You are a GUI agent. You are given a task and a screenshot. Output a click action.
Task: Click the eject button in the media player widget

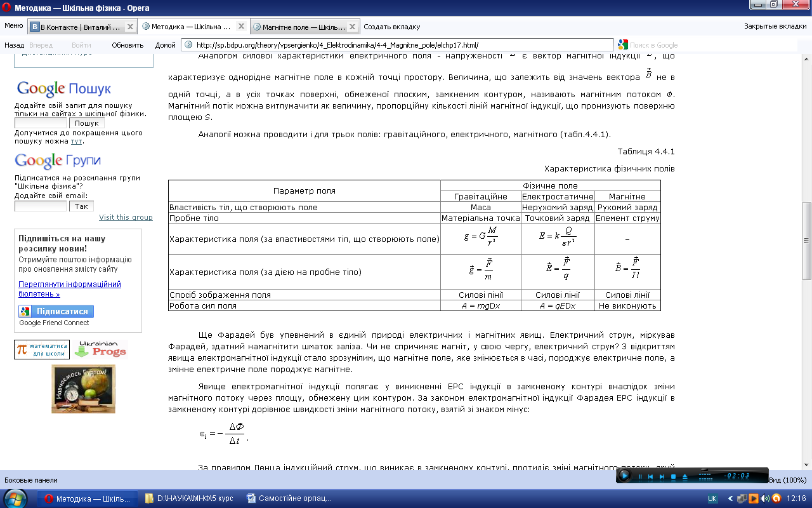685,476
